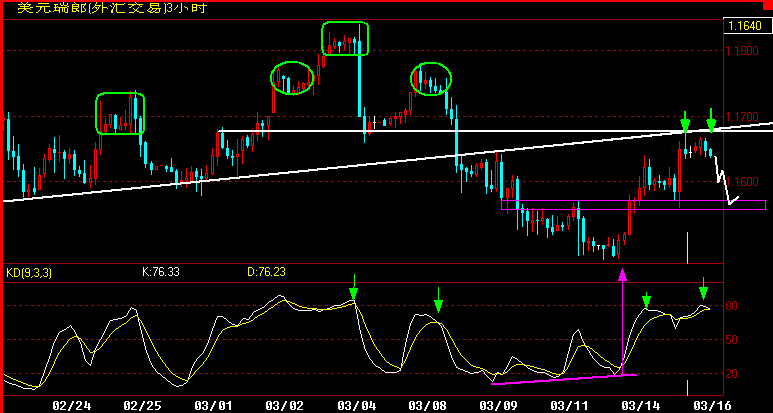Click the 02/25 date label
Image resolution: width=773 pixels, height=413 pixels.
(x=142, y=405)
